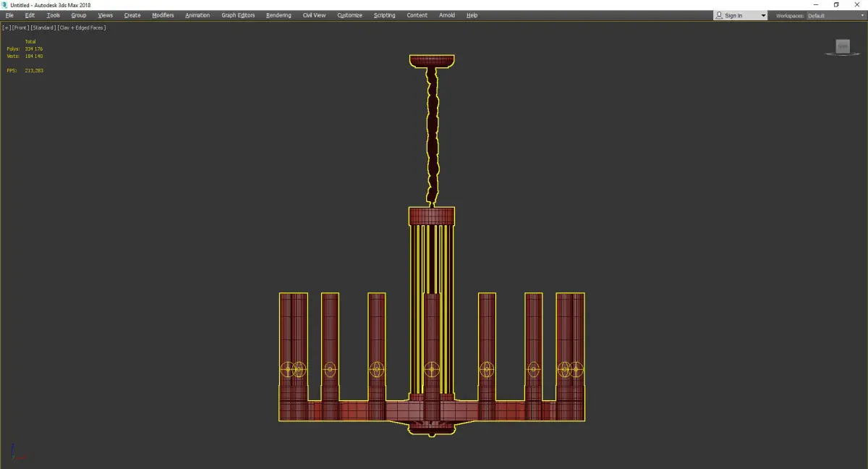
Task: Open the Content menu
Action: (x=417, y=15)
